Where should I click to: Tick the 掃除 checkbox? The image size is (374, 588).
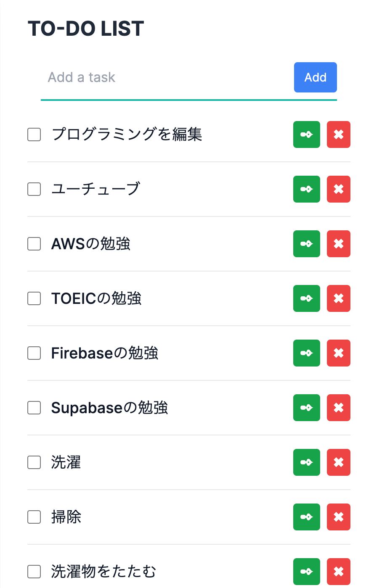[x=34, y=517]
